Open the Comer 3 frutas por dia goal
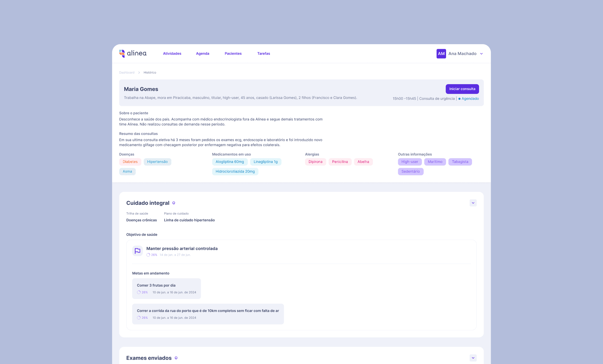 pyautogui.click(x=166, y=289)
